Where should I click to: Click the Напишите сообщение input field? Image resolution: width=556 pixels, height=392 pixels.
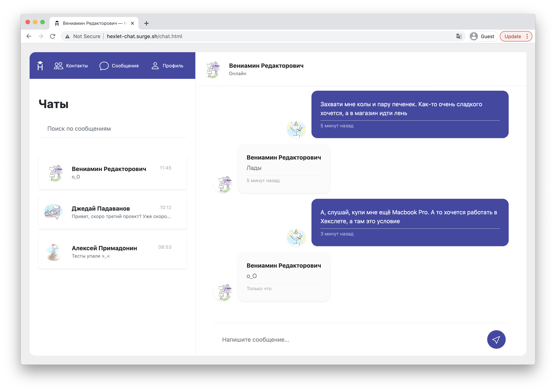coord(255,339)
